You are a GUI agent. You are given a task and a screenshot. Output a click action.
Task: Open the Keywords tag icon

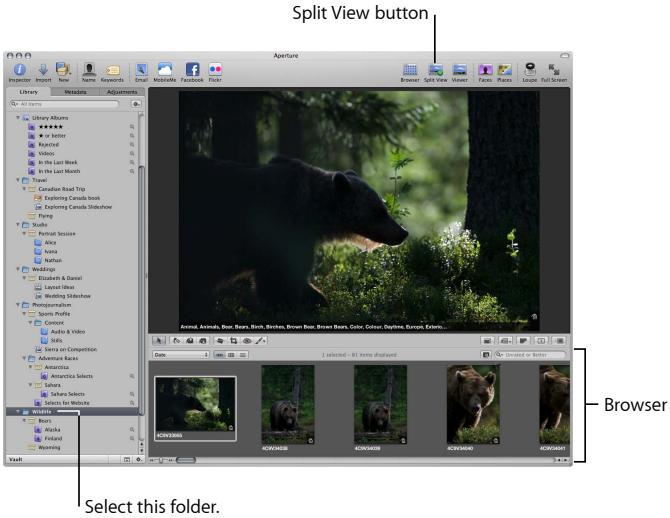(x=112, y=71)
